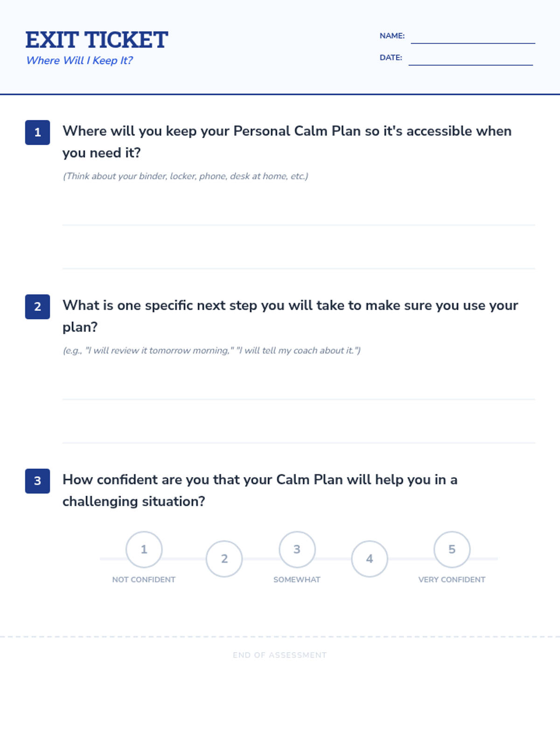This screenshot has height=747, width=560.
Task: Select confidence rating 1 circle
Action: point(144,550)
